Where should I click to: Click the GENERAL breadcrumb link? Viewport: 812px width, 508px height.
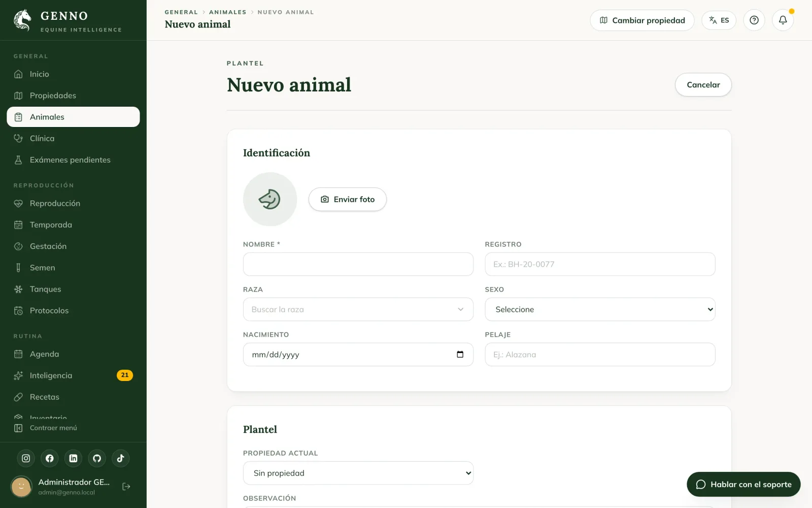click(x=181, y=12)
